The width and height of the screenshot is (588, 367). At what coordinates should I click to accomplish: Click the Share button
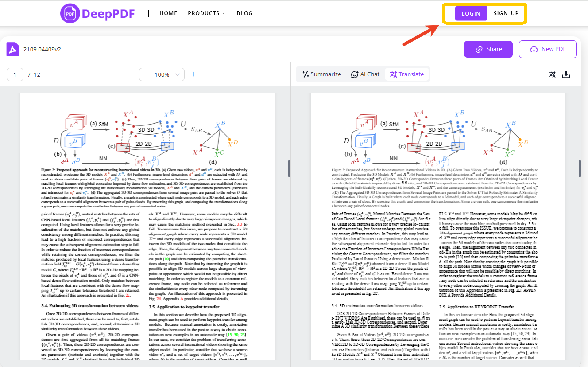pos(488,49)
